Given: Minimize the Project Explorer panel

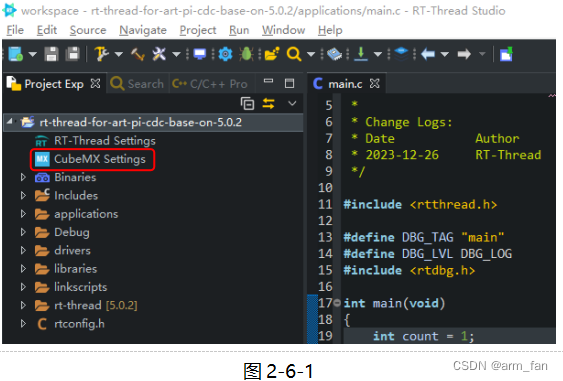Looking at the screenshot, I should (268, 81).
